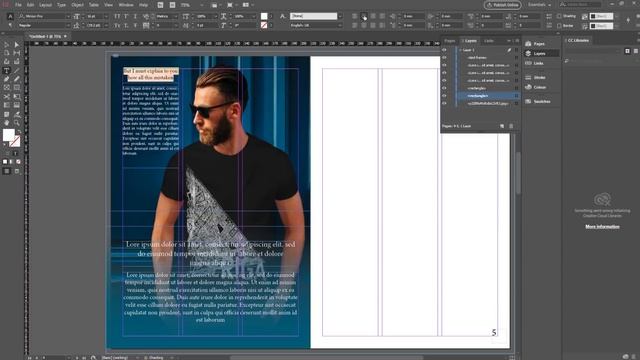Click the document window vertical scrollbar
Viewport: 640px width, 360px height.
tap(518, 173)
